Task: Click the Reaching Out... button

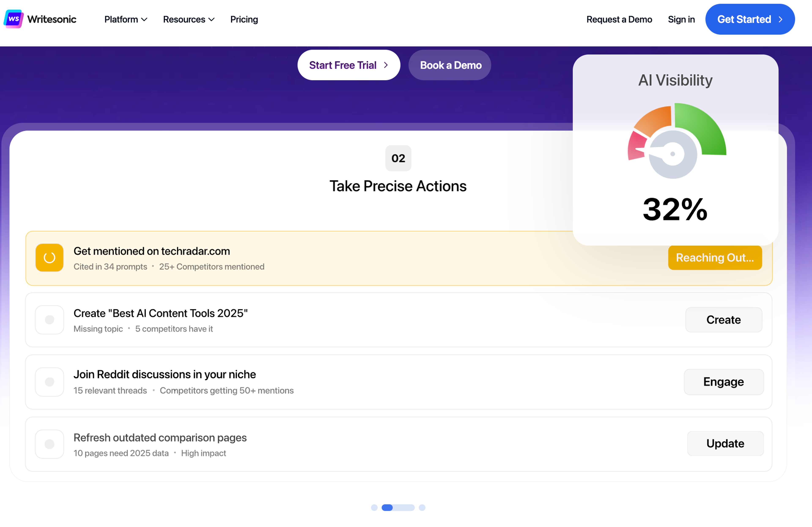Action: tap(715, 258)
